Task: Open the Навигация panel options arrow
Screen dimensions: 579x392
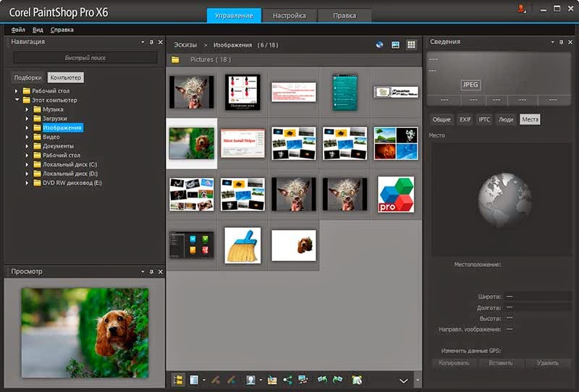Action: click(143, 42)
